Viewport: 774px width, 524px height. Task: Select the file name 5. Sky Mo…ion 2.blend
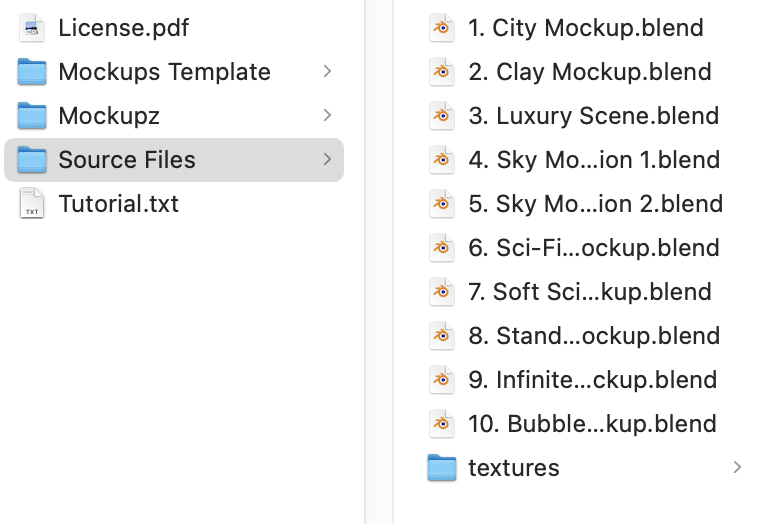(x=595, y=204)
